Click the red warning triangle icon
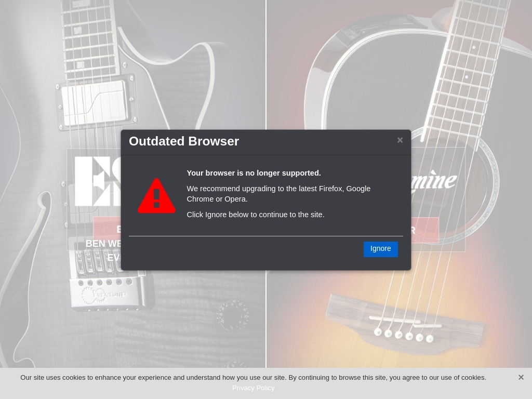The height and width of the screenshot is (399, 532). click(x=156, y=196)
